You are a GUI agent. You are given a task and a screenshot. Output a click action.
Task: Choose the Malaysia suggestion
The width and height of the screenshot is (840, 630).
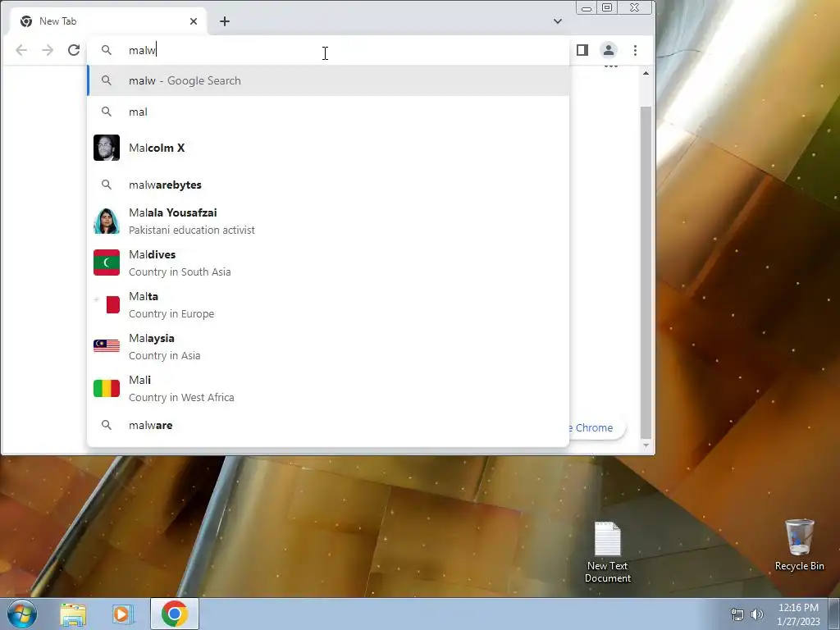[x=328, y=347]
